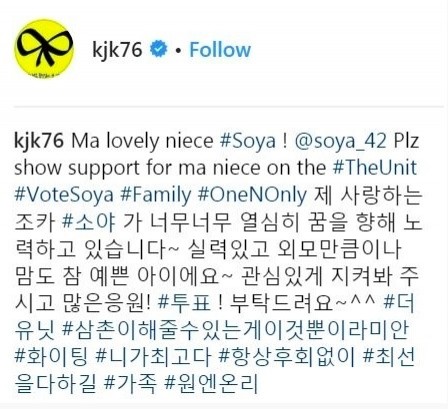Open kjk76 username at caption start

pyautogui.click(x=39, y=141)
